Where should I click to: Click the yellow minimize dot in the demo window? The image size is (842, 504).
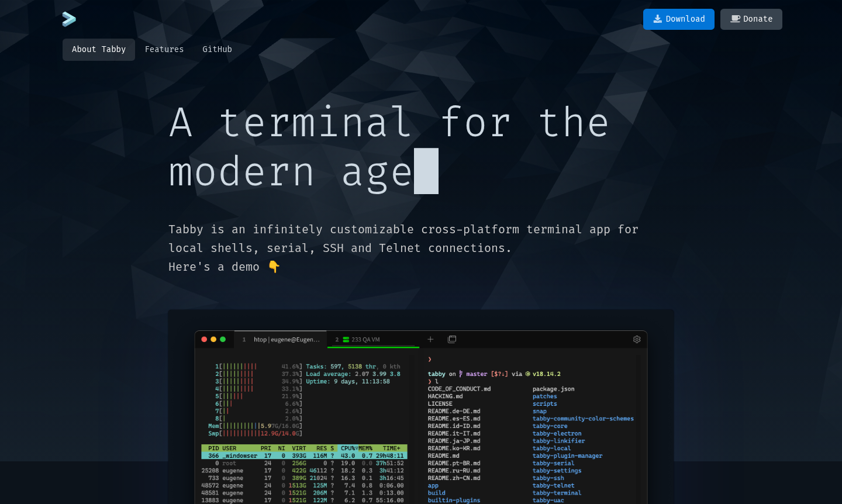[x=213, y=339]
